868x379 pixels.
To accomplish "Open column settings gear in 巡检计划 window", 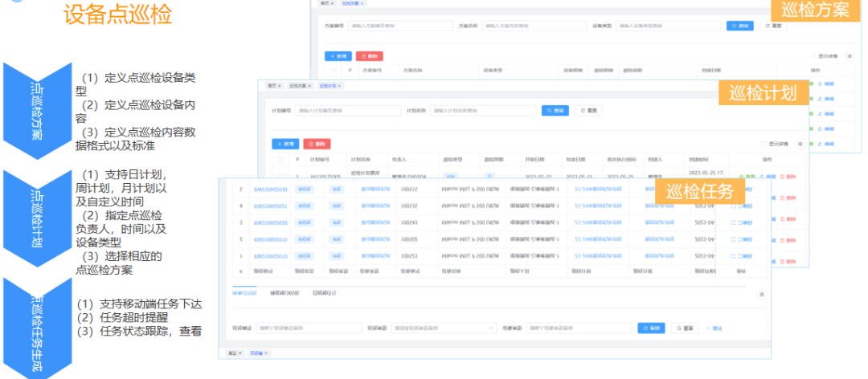I will point(800,144).
